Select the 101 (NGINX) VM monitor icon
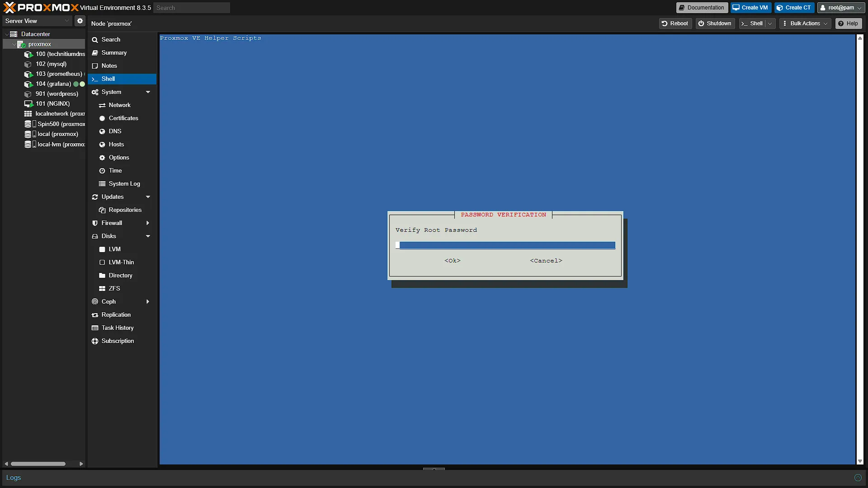The image size is (868, 488). click(x=28, y=104)
